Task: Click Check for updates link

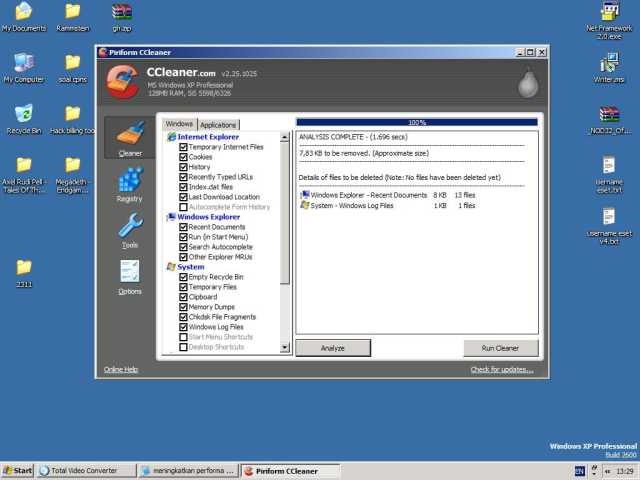Action: coord(502,369)
